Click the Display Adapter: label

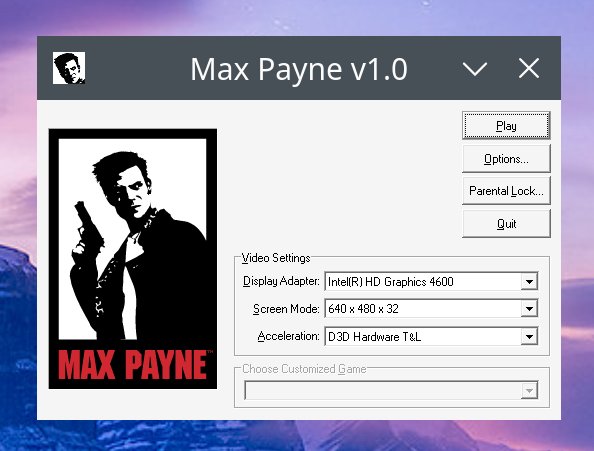281,281
